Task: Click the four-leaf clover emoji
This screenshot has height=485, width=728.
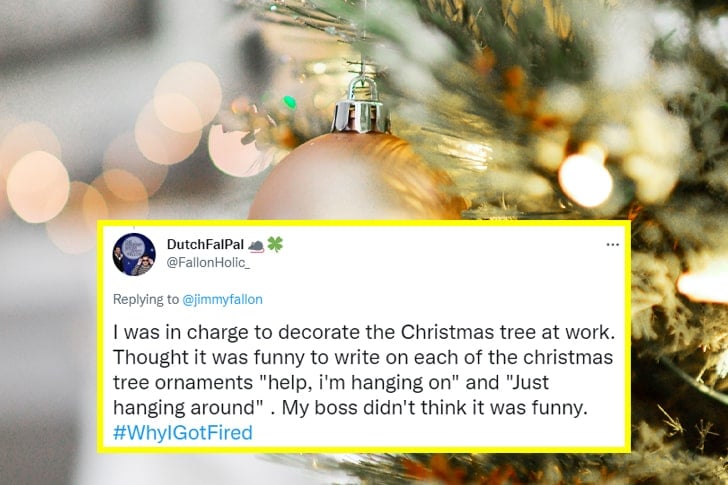Action: pyautogui.click(x=275, y=244)
